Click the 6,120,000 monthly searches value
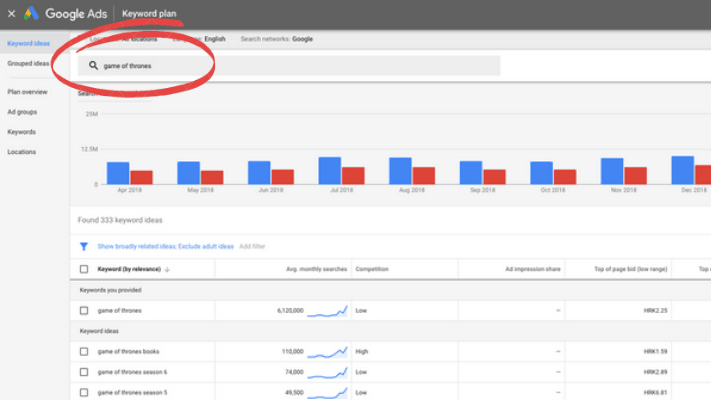 (x=290, y=311)
